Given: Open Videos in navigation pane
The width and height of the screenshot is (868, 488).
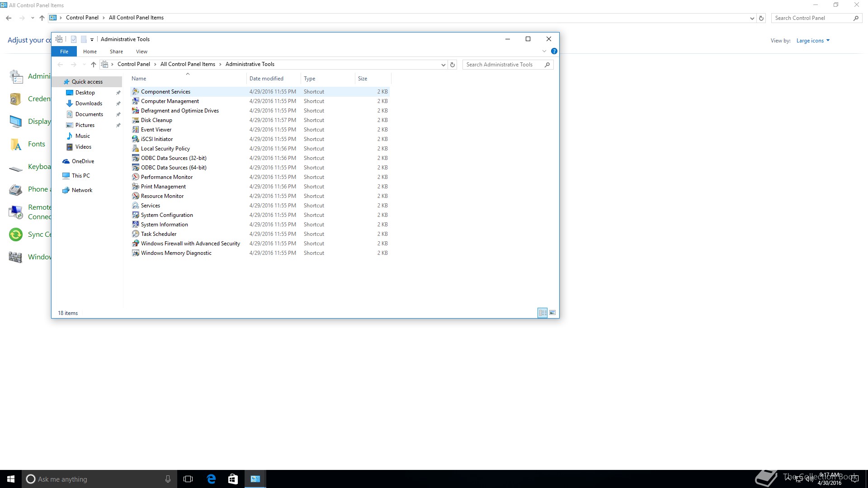Looking at the screenshot, I should 83,147.
